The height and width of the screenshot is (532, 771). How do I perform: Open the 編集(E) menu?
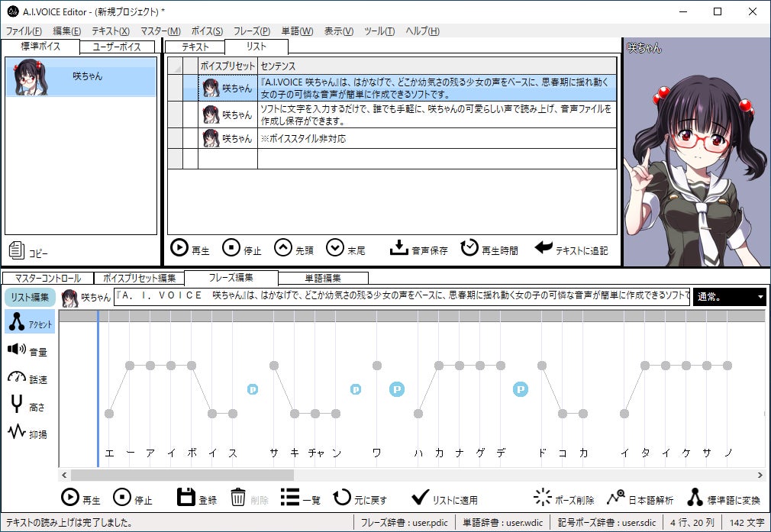pyautogui.click(x=67, y=31)
